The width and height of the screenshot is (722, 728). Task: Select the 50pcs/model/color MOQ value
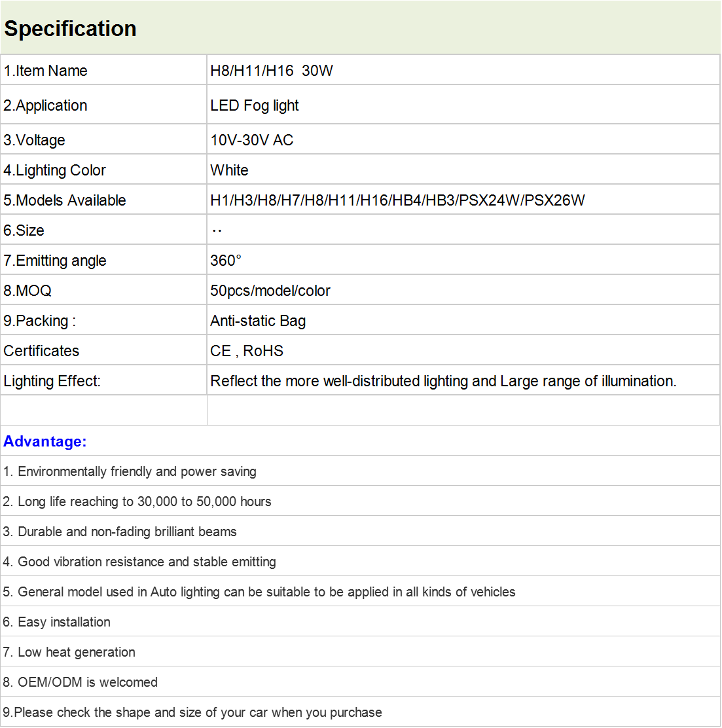(x=270, y=291)
